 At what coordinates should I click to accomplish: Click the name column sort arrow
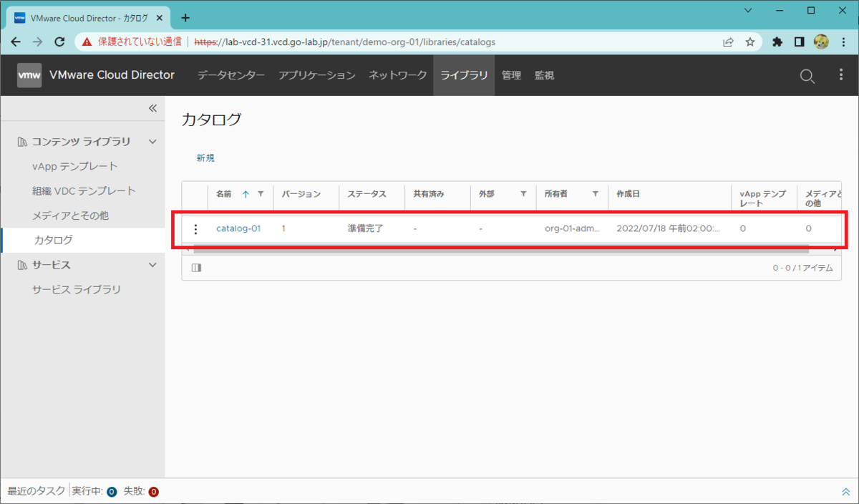[246, 194]
